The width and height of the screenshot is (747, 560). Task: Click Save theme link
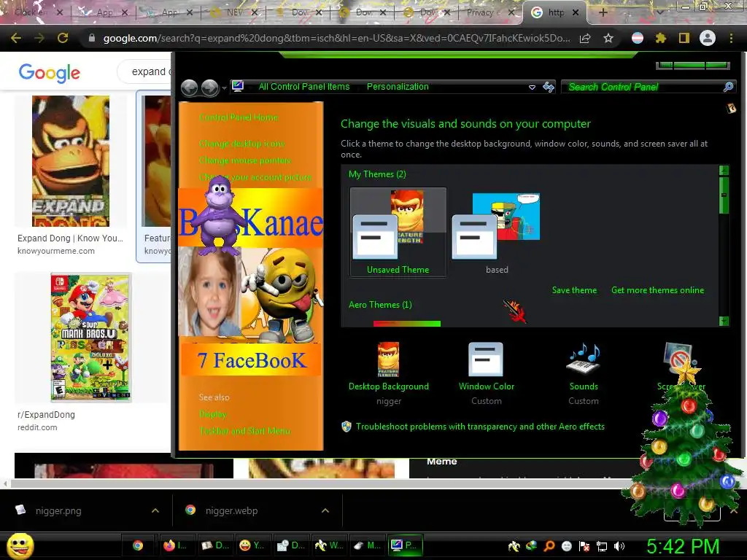tap(574, 290)
